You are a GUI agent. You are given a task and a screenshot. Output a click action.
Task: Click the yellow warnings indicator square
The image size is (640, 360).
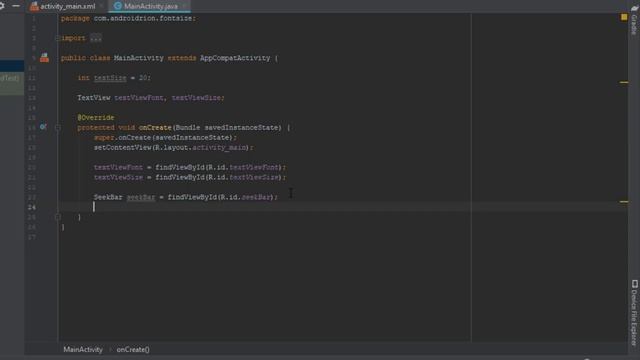[x=624, y=17]
